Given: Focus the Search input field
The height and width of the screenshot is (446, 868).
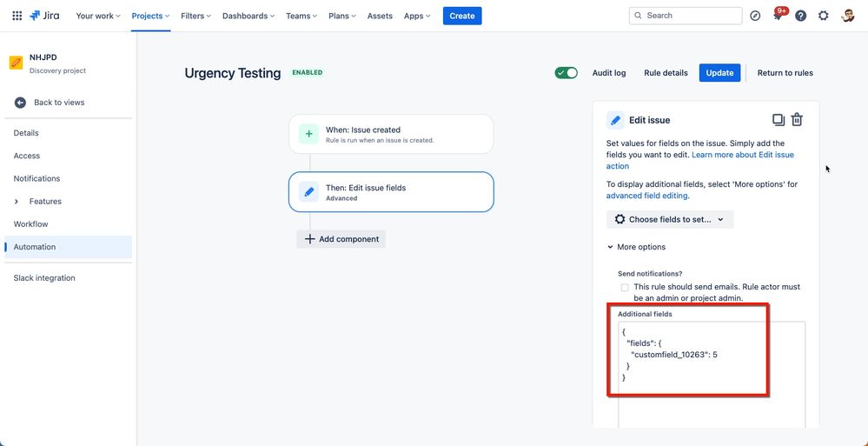Looking at the screenshot, I should pos(686,16).
